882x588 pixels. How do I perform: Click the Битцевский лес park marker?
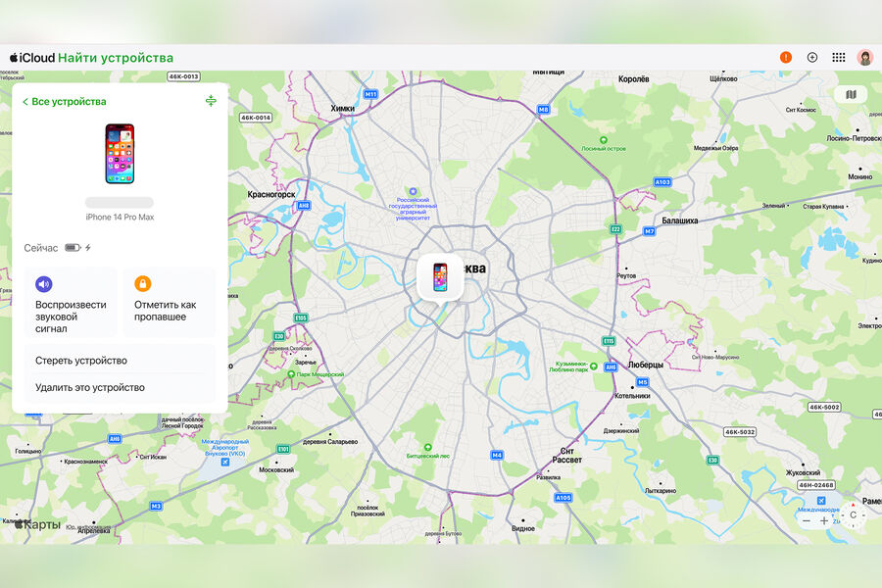coord(427,447)
